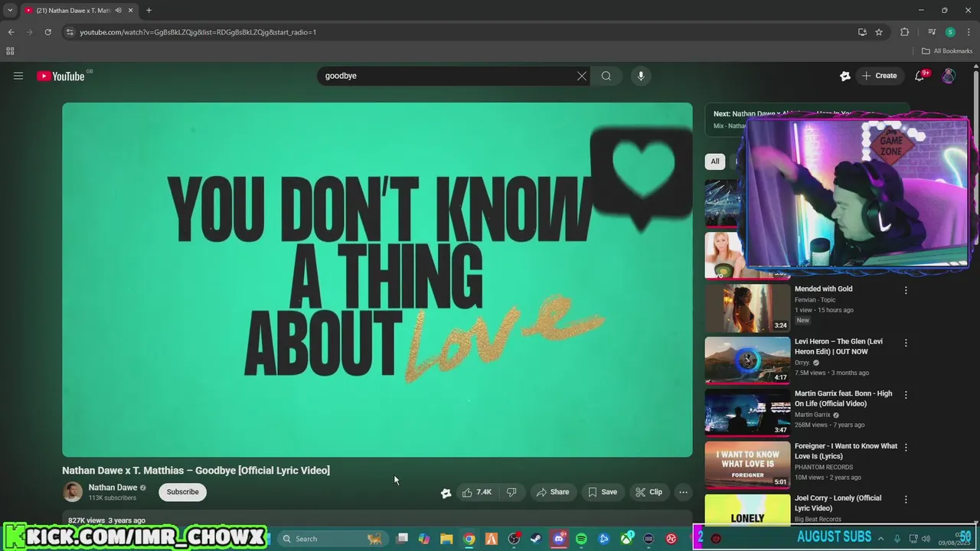Start voice search with the microphone
The width and height of the screenshot is (980, 551).
click(x=641, y=76)
